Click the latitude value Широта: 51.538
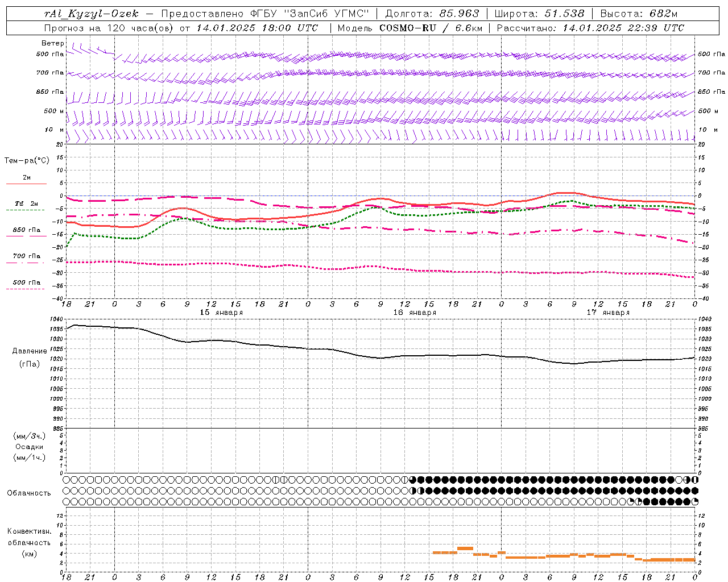Viewport: 728px width, 582px height. (539, 14)
